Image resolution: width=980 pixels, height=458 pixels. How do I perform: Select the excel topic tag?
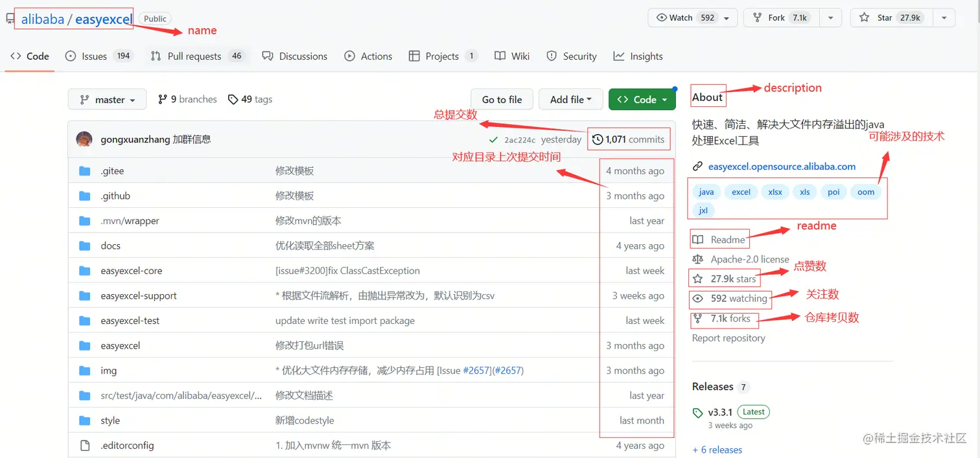pyautogui.click(x=741, y=192)
